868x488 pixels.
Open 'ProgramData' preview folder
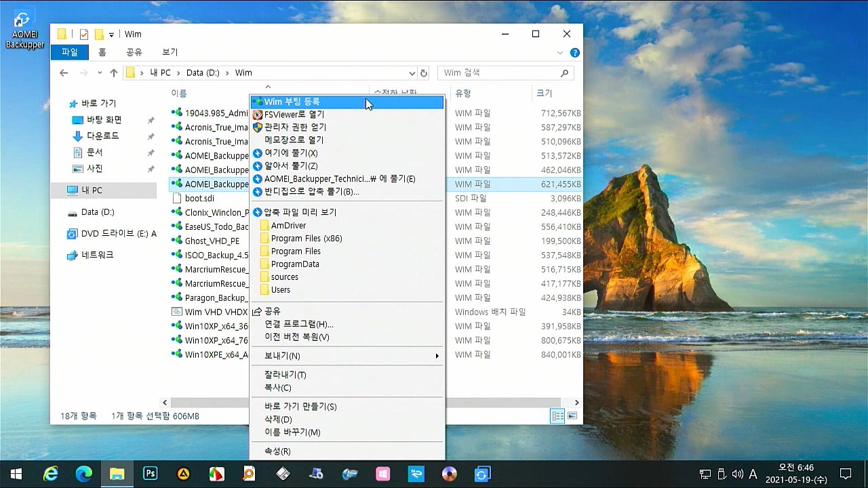click(347, 264)
